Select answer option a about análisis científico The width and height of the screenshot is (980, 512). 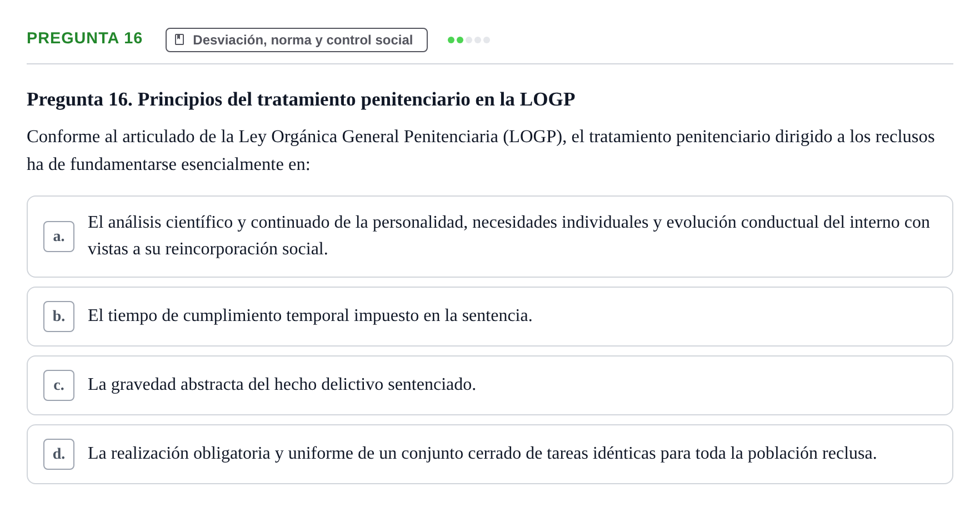coord(490,237)
